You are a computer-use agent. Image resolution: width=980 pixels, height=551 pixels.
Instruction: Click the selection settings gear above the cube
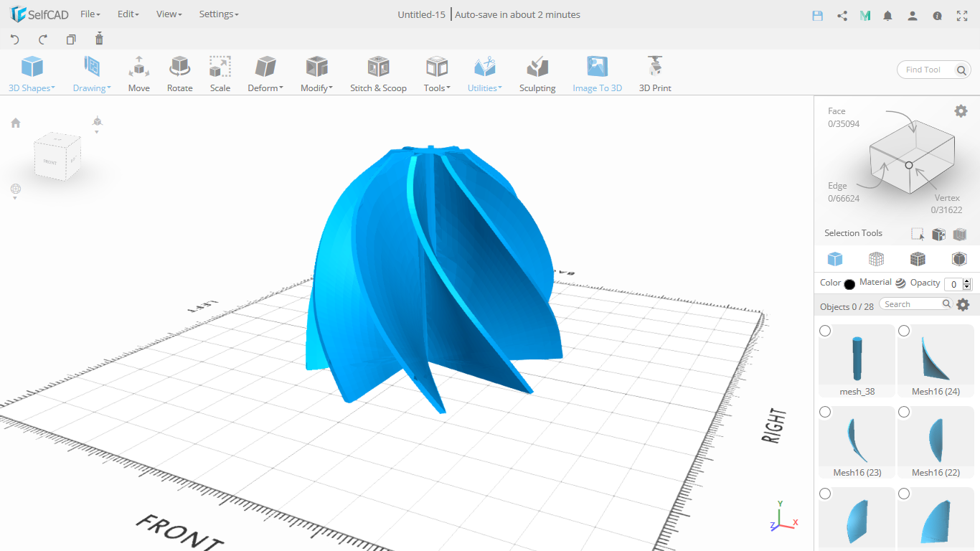click(x=961, y=110)
